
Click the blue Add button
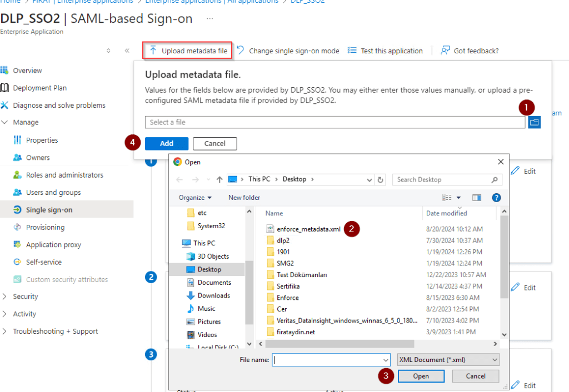coord(167,143)
